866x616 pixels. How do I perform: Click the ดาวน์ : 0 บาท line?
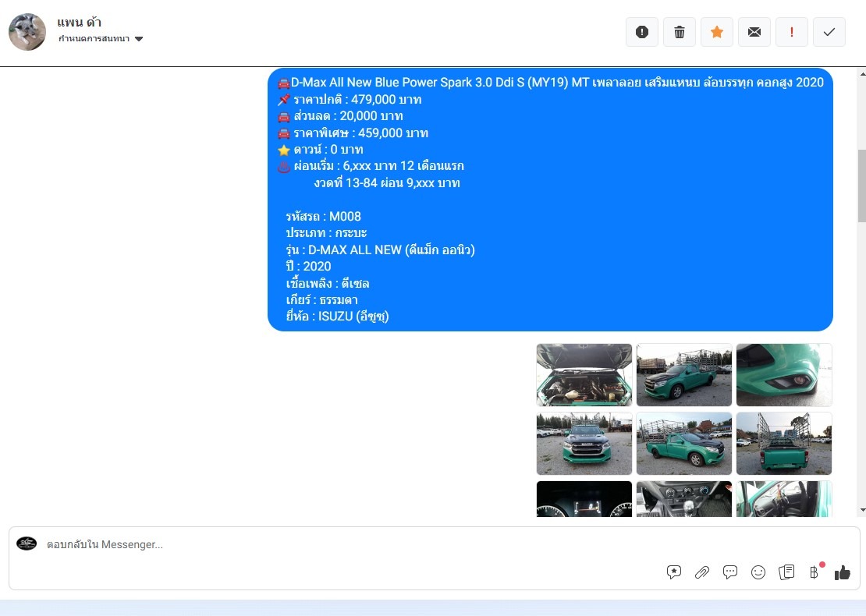coord(328,150)
